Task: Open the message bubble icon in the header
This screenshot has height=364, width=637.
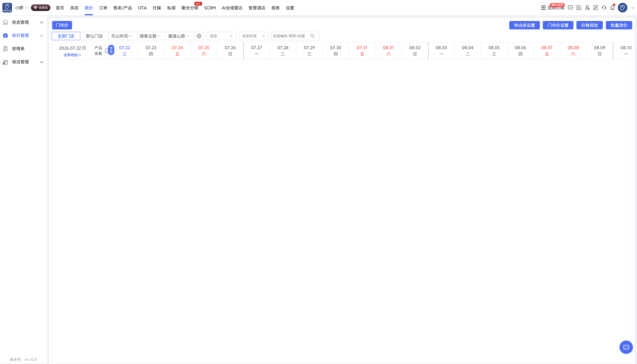Action: 570,8
